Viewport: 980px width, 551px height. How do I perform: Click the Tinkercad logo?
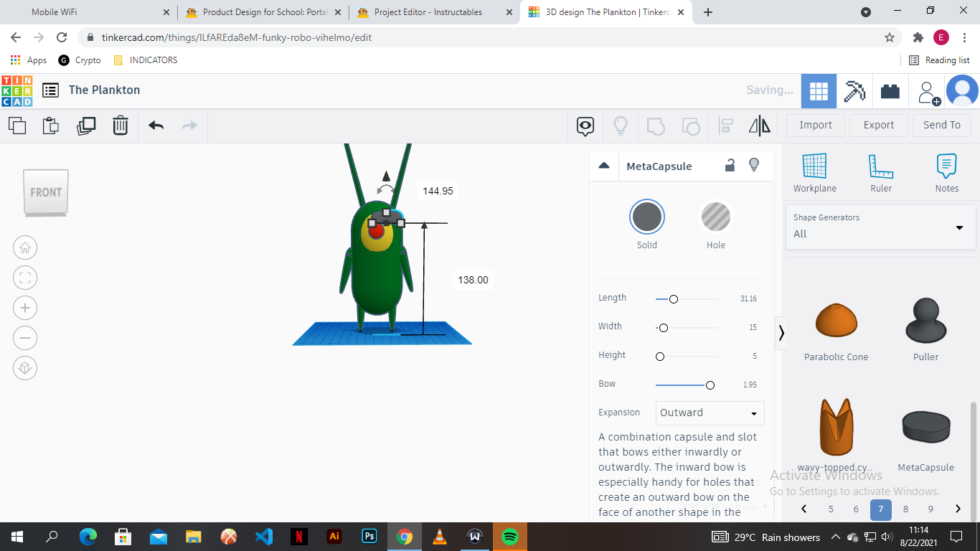[x=17, y=90]
